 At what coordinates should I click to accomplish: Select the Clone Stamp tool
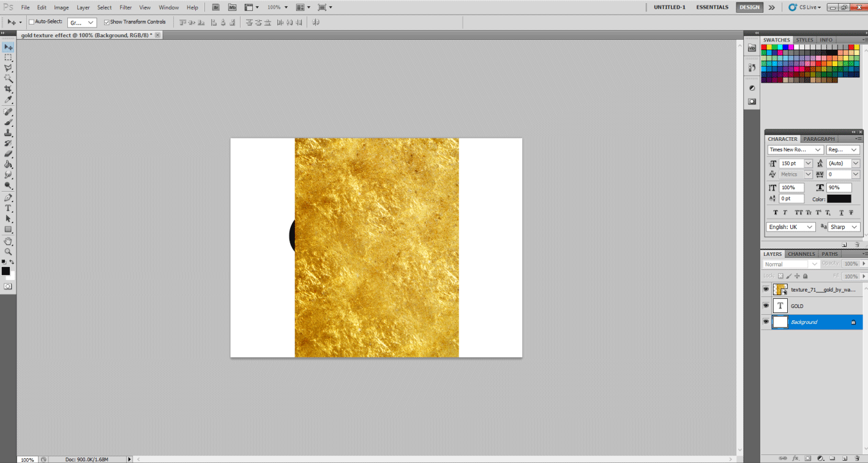point(9,134)
